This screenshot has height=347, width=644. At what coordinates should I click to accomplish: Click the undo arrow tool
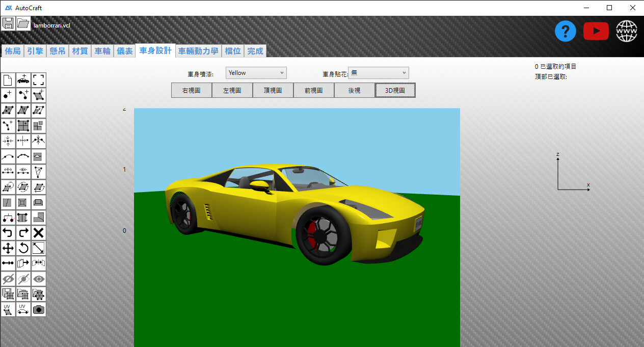(x=8, y=233)
